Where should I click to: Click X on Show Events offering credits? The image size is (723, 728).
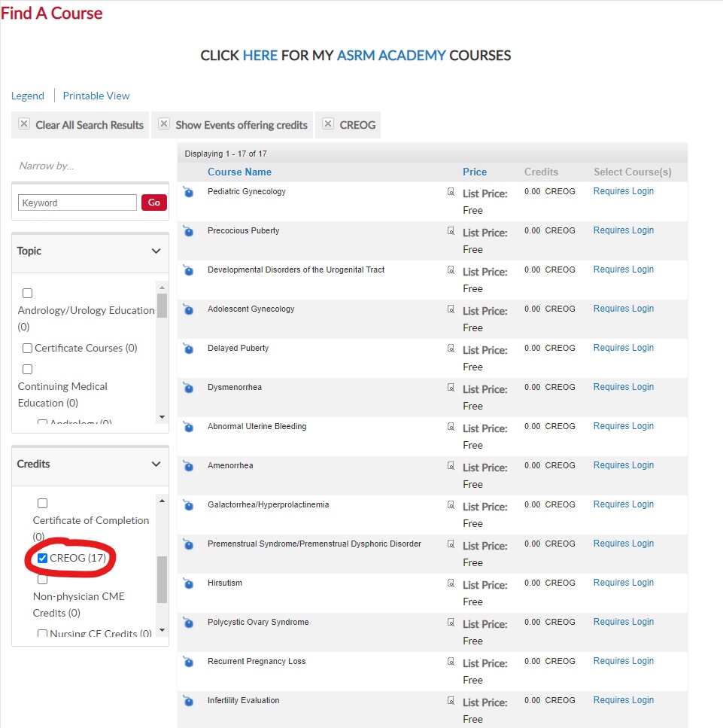(x=164, y=124)
